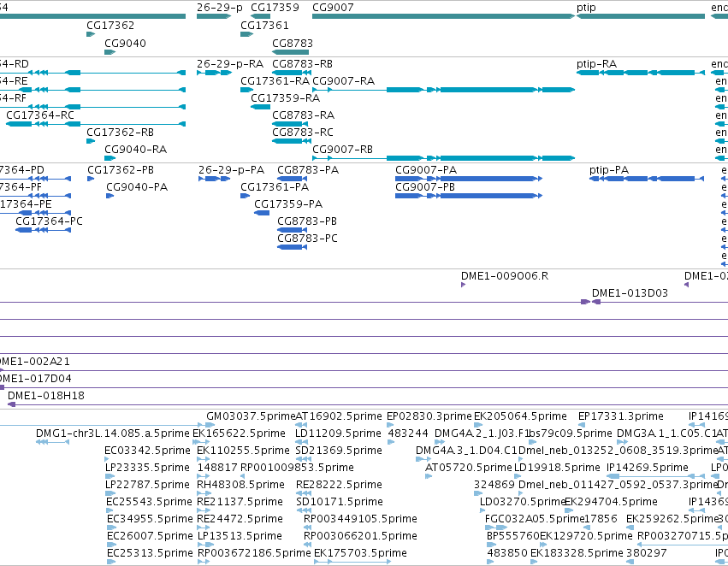Click the CG17361-PA protein glyph

click(x=245, y=195)
